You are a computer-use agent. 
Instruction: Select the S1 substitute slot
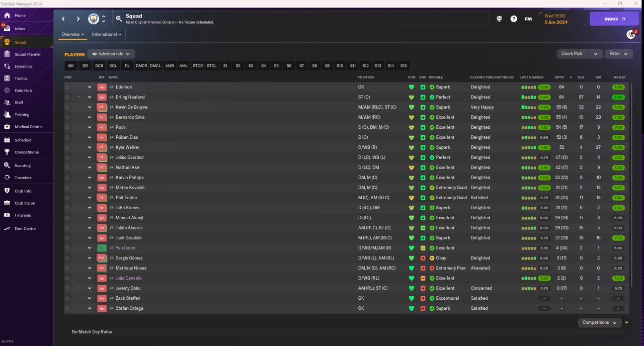coord(225,66)
